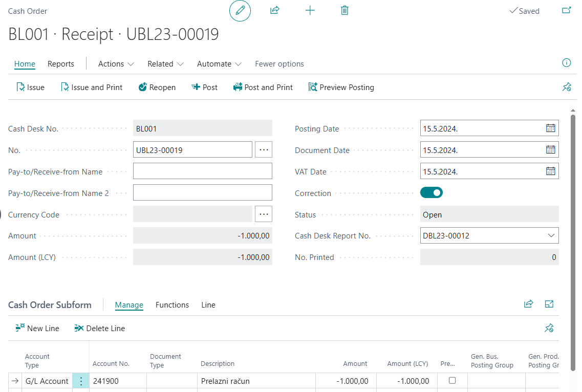
Task: Click ellipsis beside No. field
Action: pyautogui.click(x=264, y=149)
